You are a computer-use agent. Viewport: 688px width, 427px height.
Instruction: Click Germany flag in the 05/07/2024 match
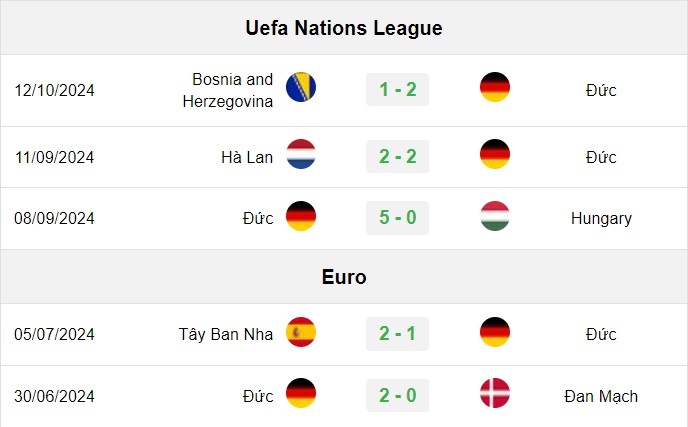pos(495,332)
